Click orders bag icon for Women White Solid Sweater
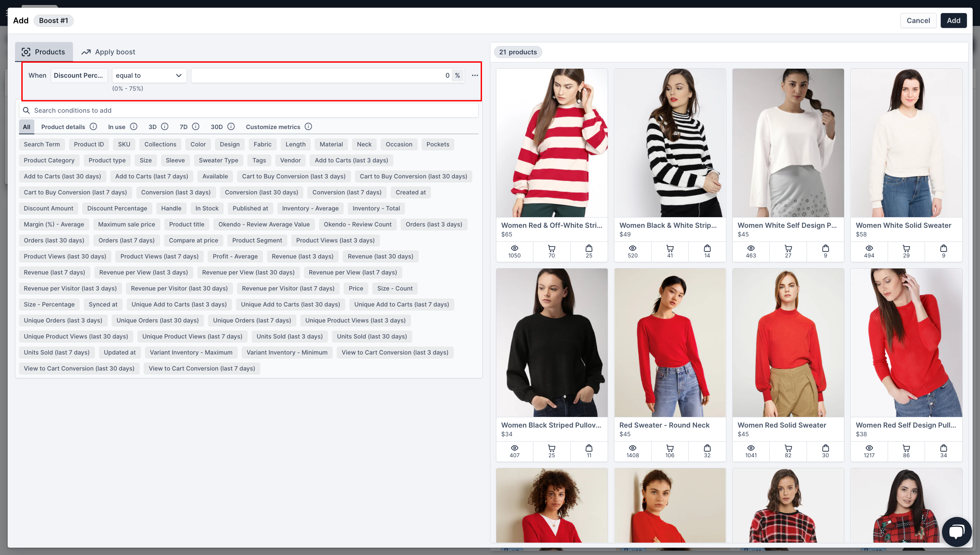 pos(943,248)
